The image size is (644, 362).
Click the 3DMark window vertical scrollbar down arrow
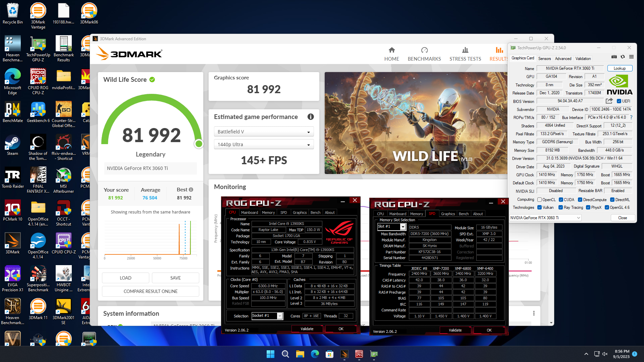pos(551,323)
